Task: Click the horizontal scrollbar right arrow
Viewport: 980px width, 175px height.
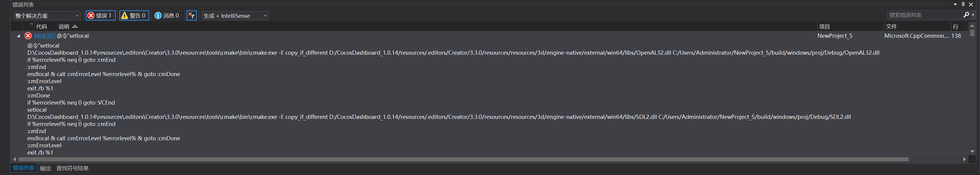Action: (965, 160)
